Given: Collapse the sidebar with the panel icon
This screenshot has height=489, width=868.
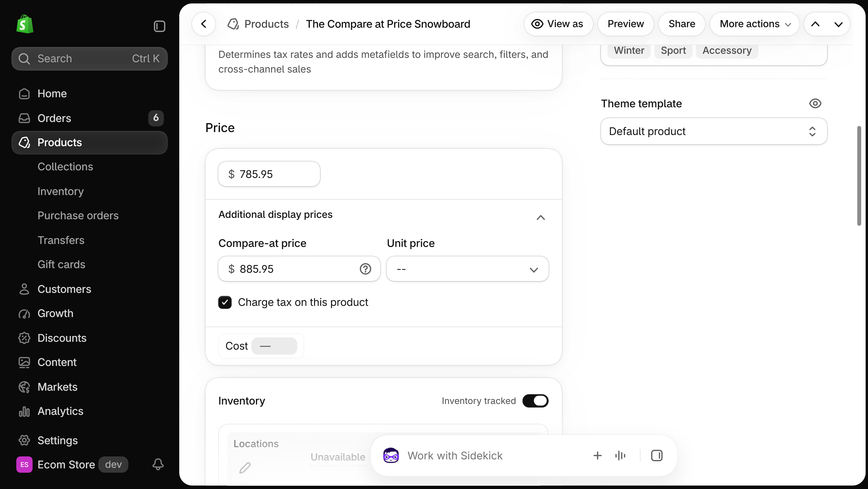Looking at the screenshot, I should click(x=159, y=26).
